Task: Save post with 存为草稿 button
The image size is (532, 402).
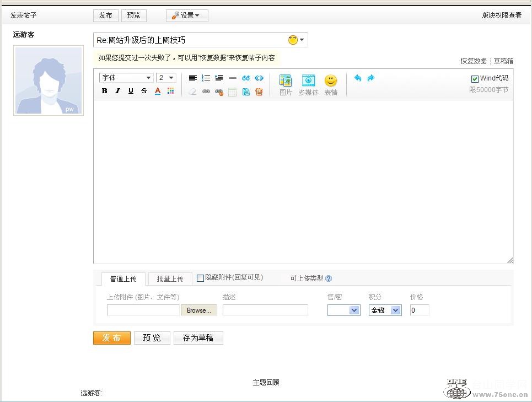Action: tap(198, 338)
